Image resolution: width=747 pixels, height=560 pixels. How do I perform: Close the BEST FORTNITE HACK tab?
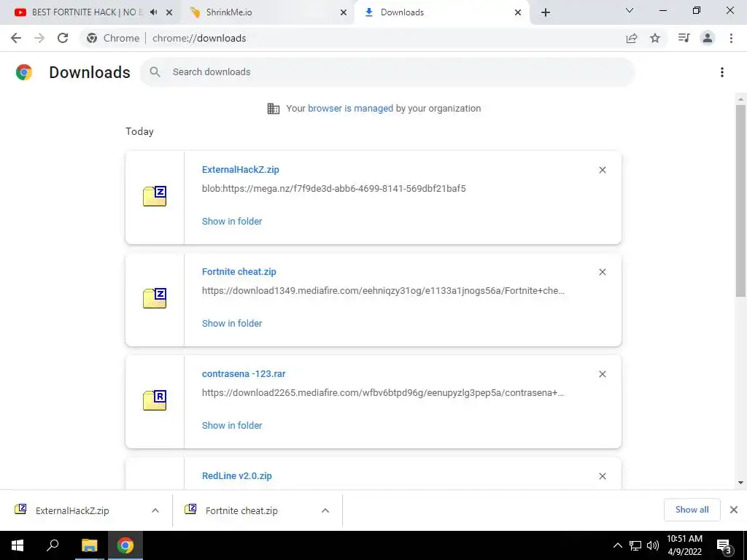[169, 12]
